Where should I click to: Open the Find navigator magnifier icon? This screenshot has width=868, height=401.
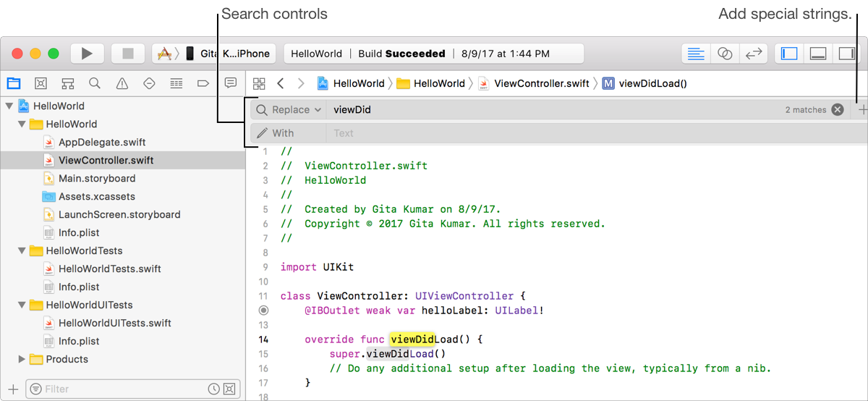tap(95, 83)
